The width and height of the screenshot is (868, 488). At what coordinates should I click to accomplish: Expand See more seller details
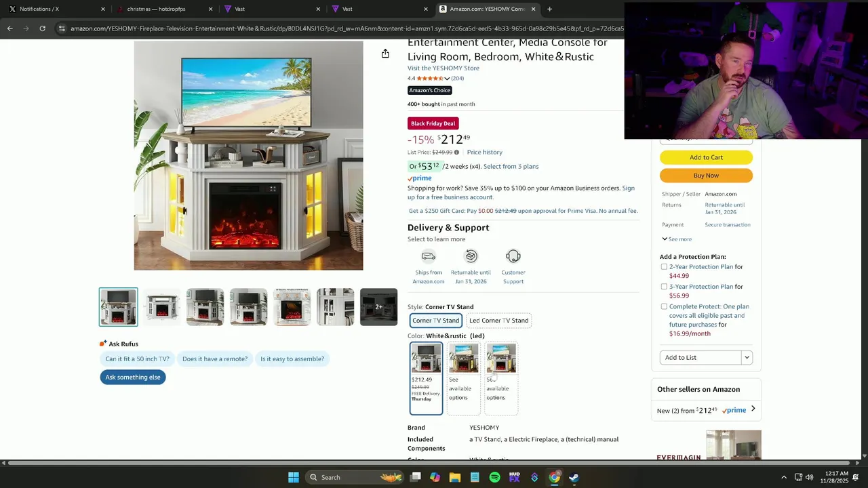[677, 239]
